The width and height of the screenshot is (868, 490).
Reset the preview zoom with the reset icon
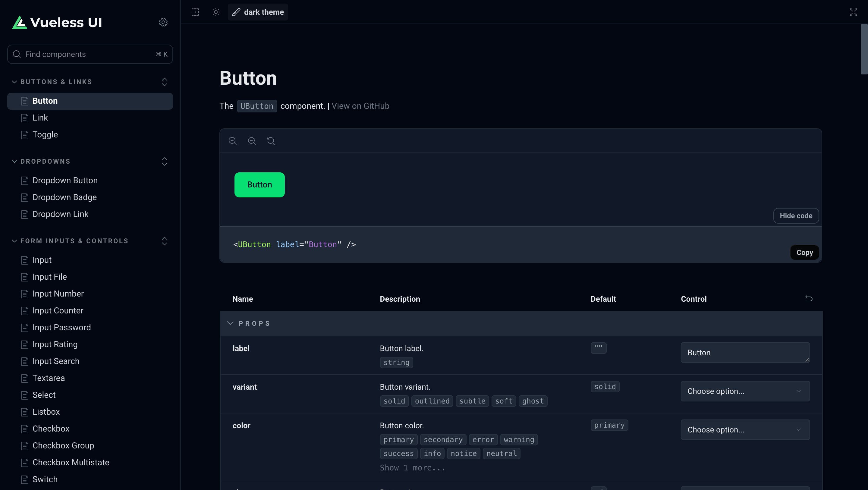click(x=271, y=141)
